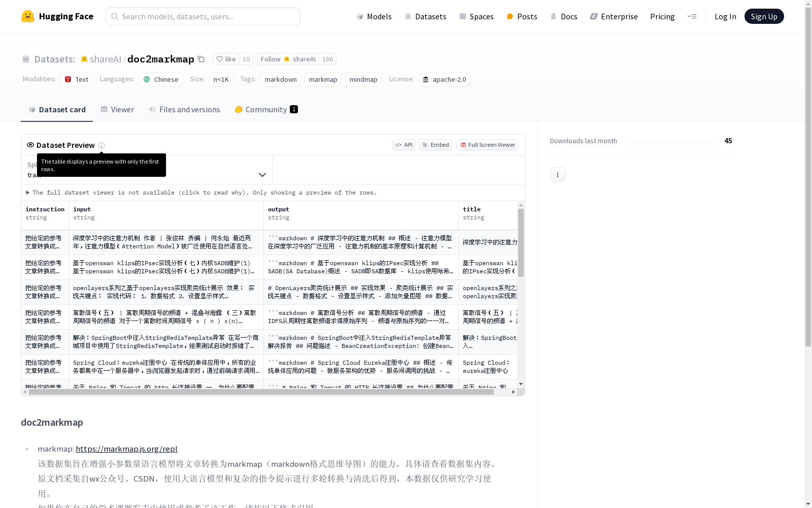Screen dimensions: 812x508
Task: Click the like count 10
Action: coord(246,59)
